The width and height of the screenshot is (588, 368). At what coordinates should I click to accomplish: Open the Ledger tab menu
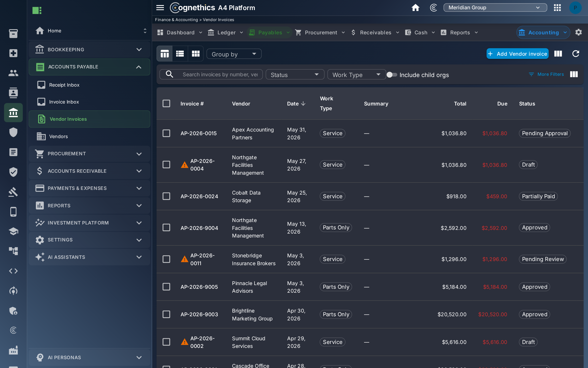coord(225,32)
